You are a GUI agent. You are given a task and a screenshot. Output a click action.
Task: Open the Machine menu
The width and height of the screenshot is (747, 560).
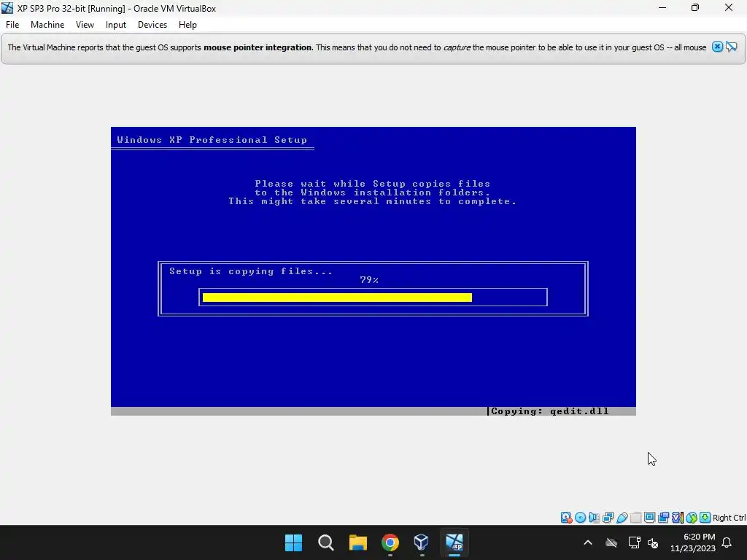pyautogui.click(x=47, y=25)
